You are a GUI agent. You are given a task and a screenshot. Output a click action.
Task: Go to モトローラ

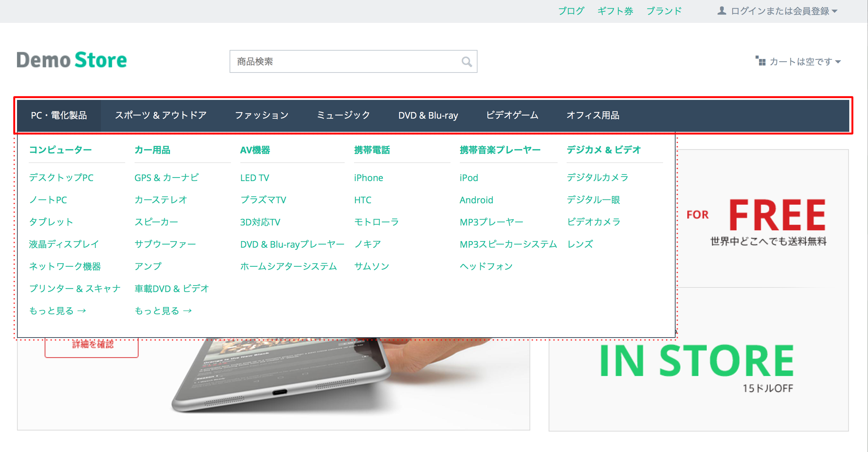(377, 222)
